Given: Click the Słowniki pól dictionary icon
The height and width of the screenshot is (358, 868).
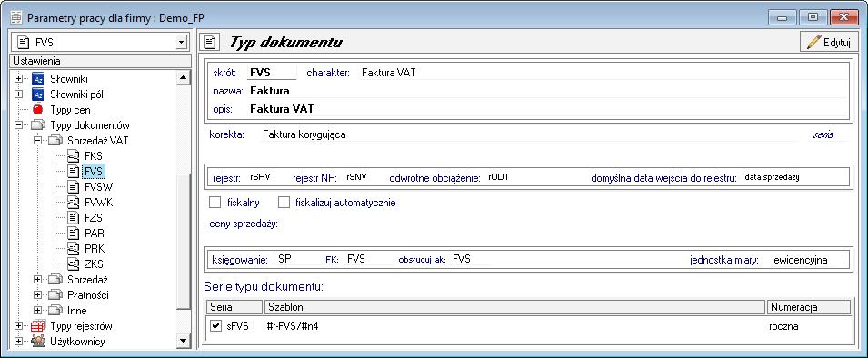Looking at the screenshot, I should point(37,94).
